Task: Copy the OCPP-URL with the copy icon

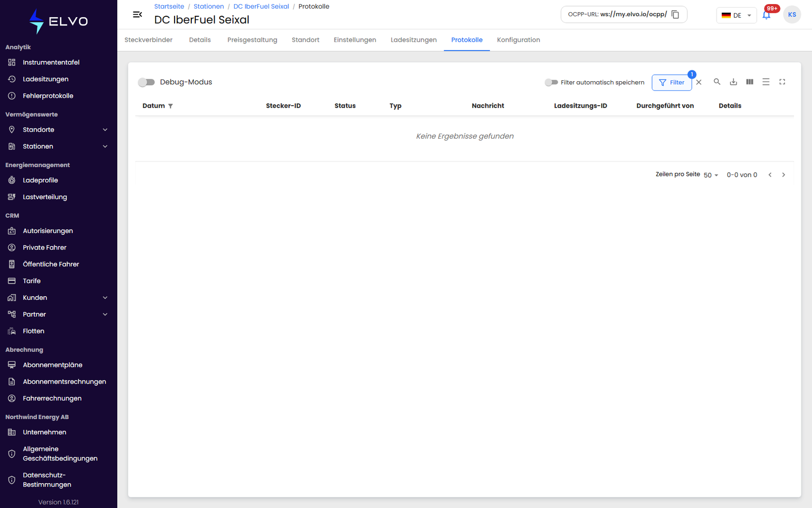Action: point(675,15)
